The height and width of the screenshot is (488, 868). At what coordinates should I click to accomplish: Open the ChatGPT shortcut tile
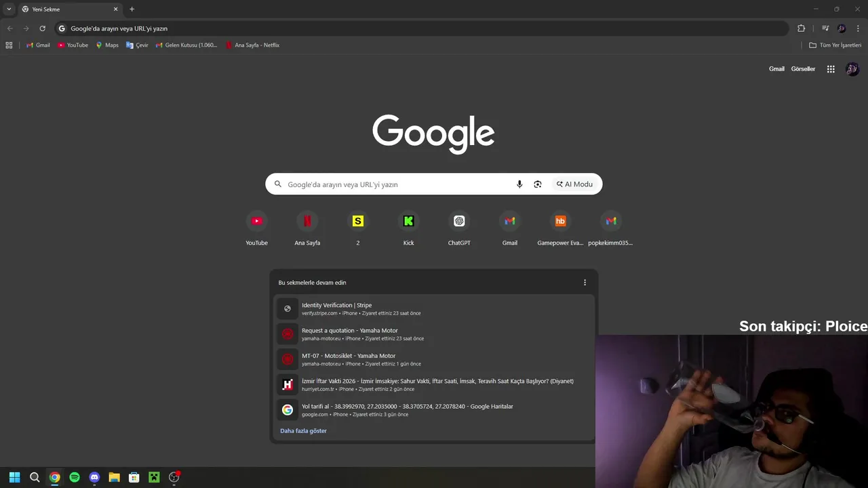point(459,228)
